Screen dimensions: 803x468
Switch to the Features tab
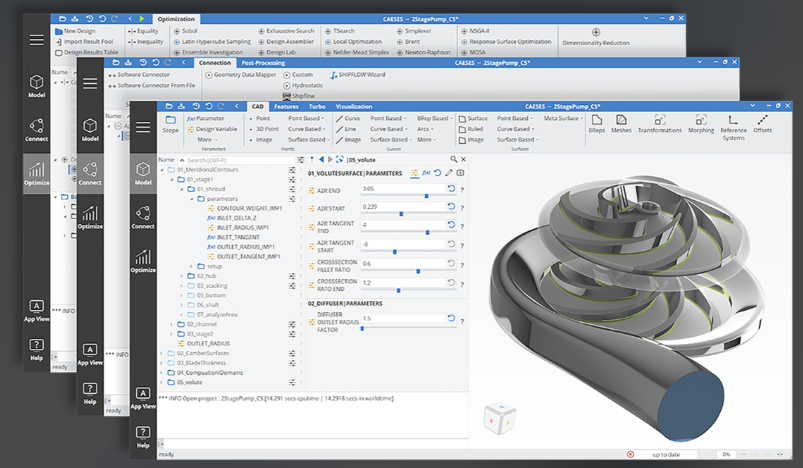pyautogui.click(x=286, y=105)
